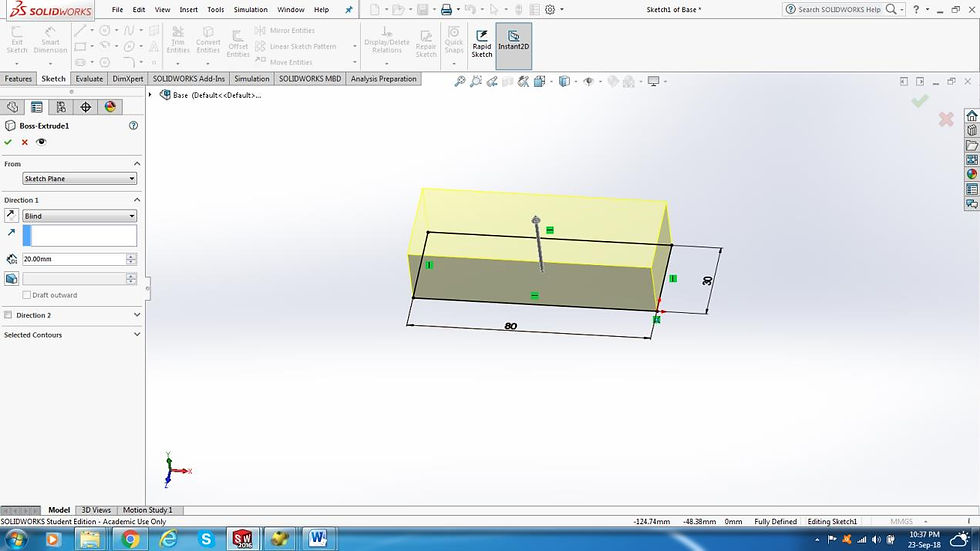Click the Rapid Sketch tool

coord(481,44)
